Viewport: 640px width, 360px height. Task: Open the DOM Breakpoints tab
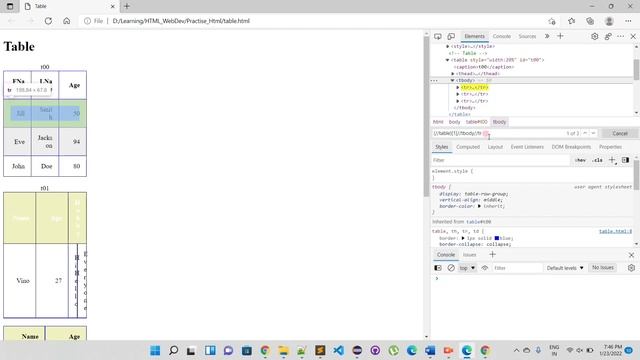(571, 147)
